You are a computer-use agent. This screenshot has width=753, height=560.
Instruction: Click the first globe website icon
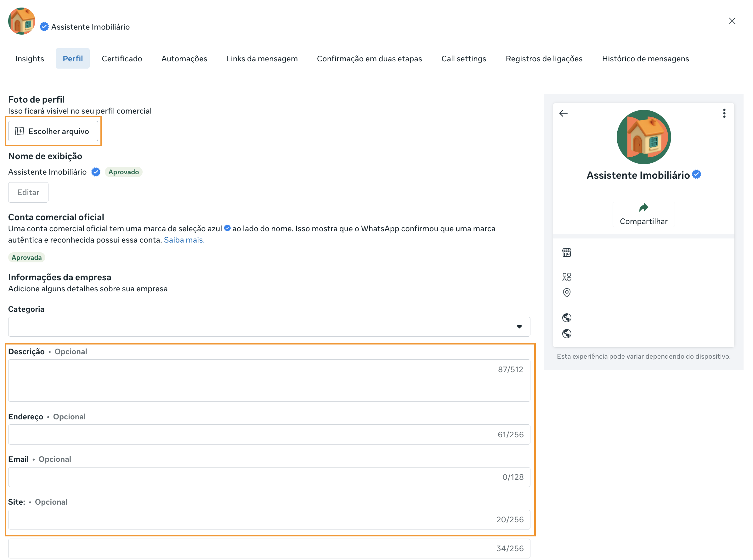pyautogui.click(x=566, y=318)
